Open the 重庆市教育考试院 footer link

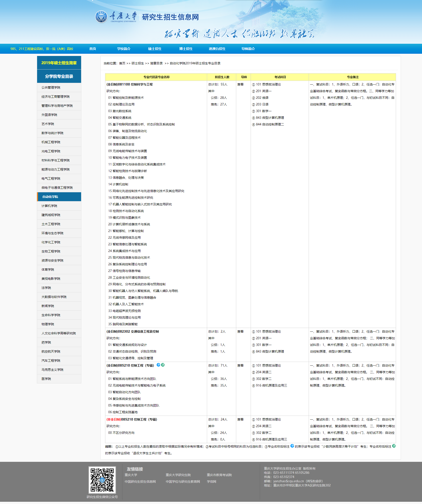(x=219, y=475)
